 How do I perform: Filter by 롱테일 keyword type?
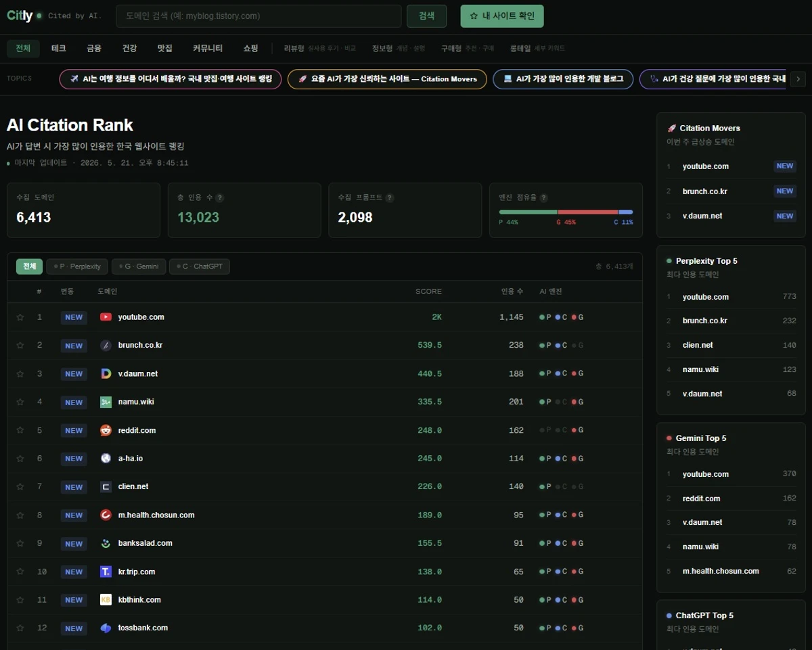[537, 49]
